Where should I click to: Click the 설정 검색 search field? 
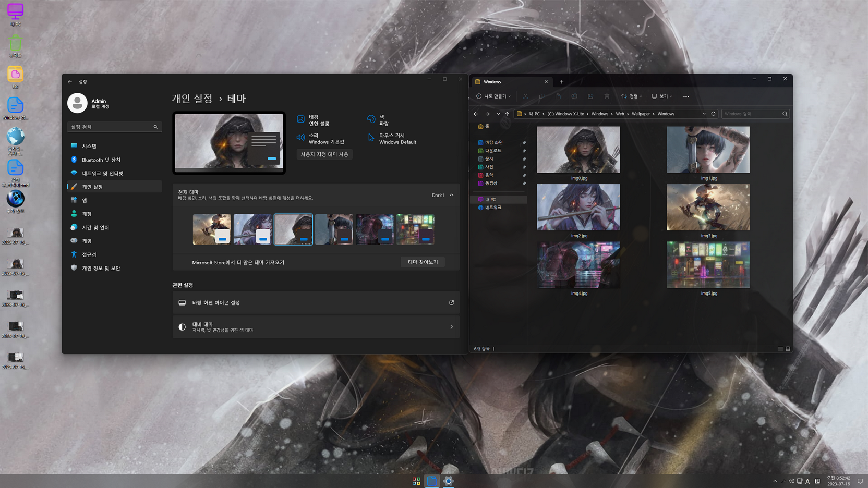tap(114, 127)
